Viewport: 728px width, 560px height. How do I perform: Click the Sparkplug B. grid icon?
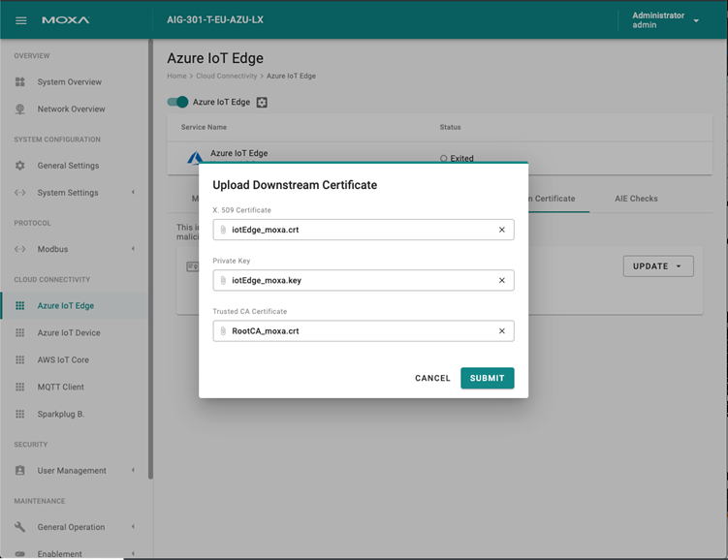(x=20, y=414)
